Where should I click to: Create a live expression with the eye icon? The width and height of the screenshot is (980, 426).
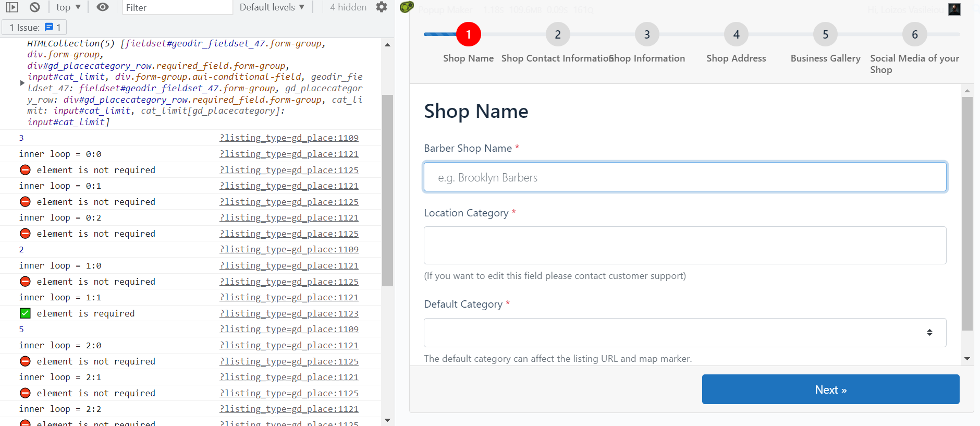(x=103, y=7)
